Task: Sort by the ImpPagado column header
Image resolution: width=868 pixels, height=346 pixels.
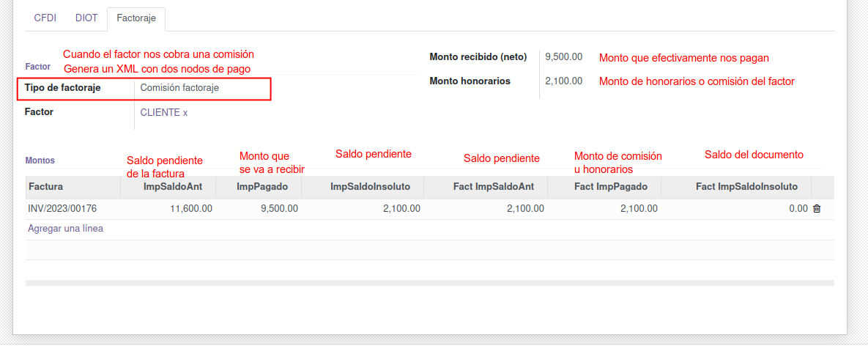Action: pyautogui.click(x=262, y=187)
